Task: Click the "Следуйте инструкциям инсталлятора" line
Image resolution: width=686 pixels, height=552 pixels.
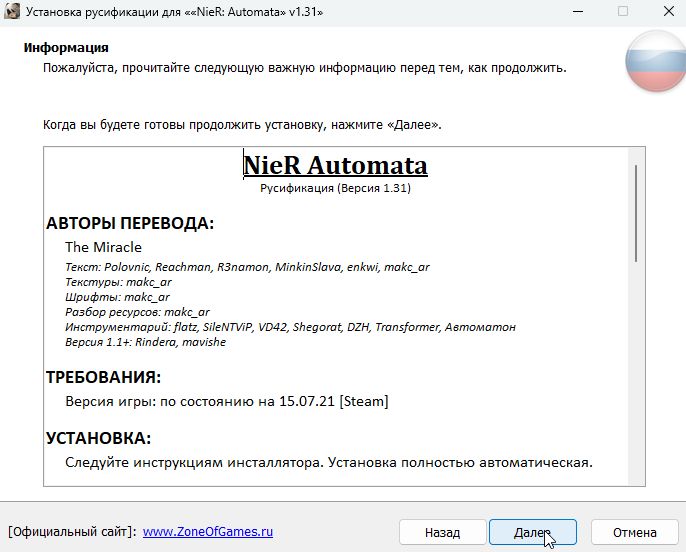Action: tap(329, 462)
